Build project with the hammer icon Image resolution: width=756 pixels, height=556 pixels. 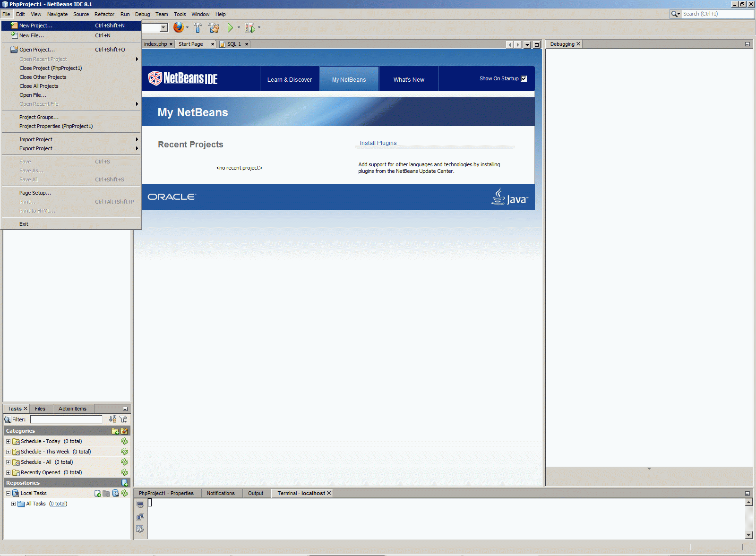point(198,28)
